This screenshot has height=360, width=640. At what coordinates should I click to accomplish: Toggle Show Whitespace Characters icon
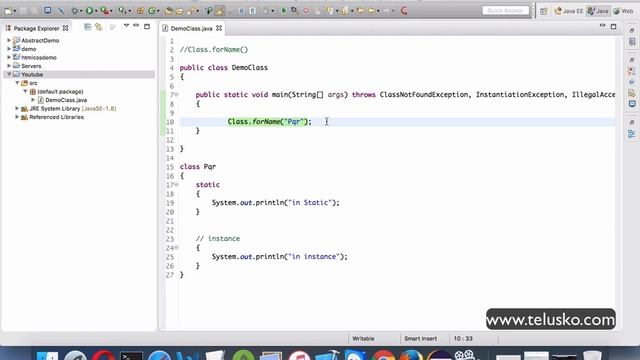coord(252,11)
